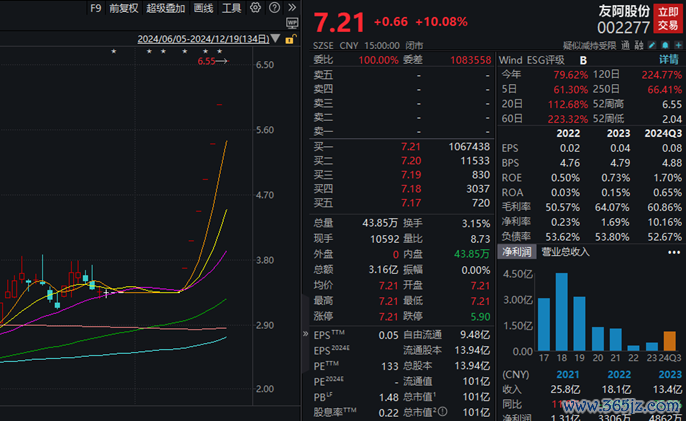The height and width of the screenshot is (421, 686).
Task: Click the PE TTM value 133
Action: [389, 366]
